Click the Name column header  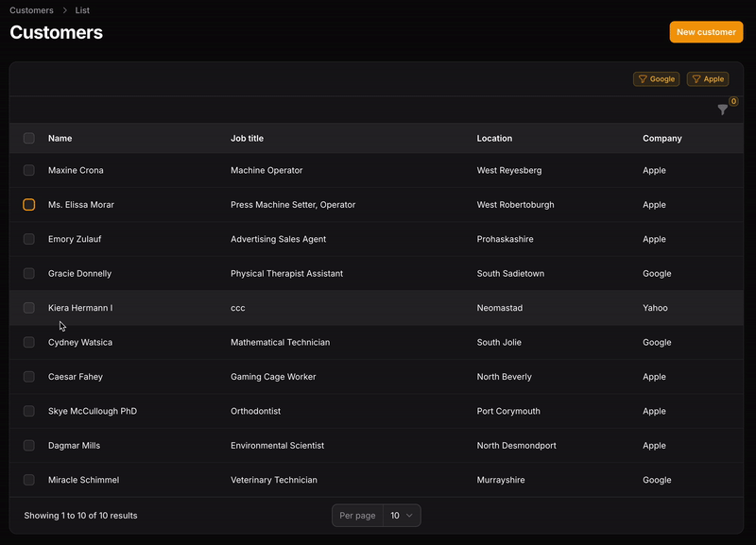pos(60,138)
